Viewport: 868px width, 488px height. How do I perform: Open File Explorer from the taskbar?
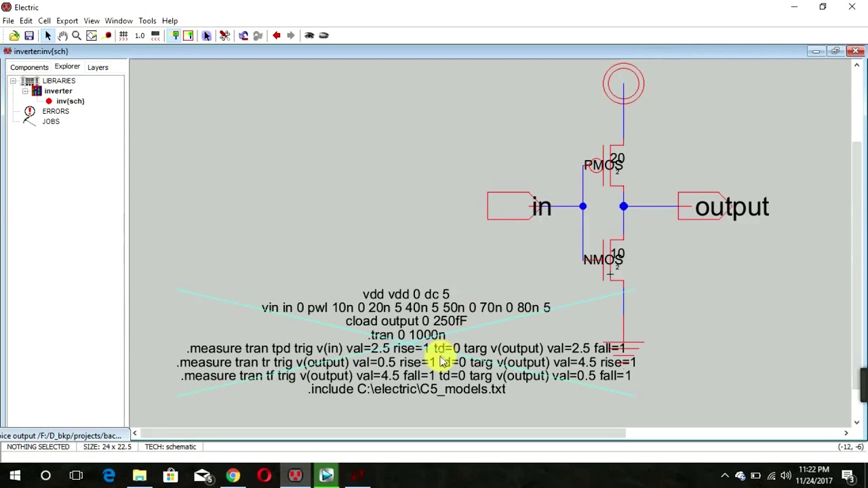click(x=139, y=476)
